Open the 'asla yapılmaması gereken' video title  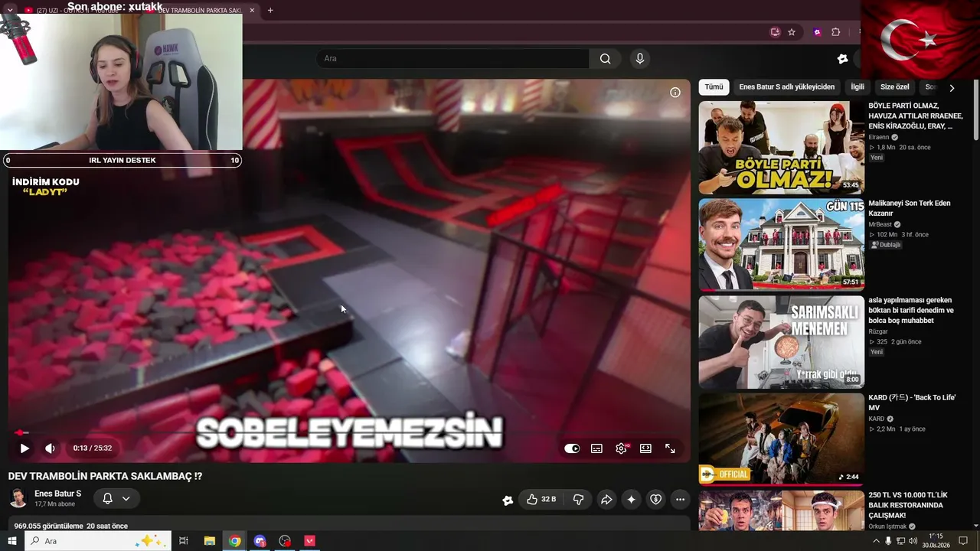[911, 310]
